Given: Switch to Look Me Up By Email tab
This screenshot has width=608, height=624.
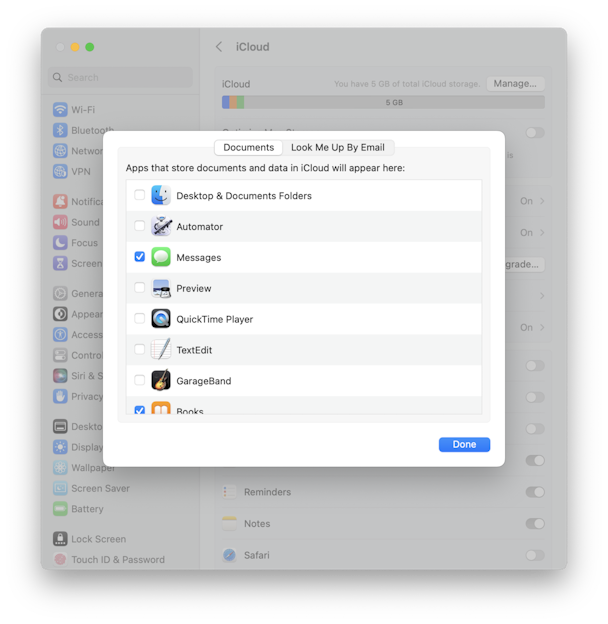Looking at the screenshot, I should (x=338, y=148).
